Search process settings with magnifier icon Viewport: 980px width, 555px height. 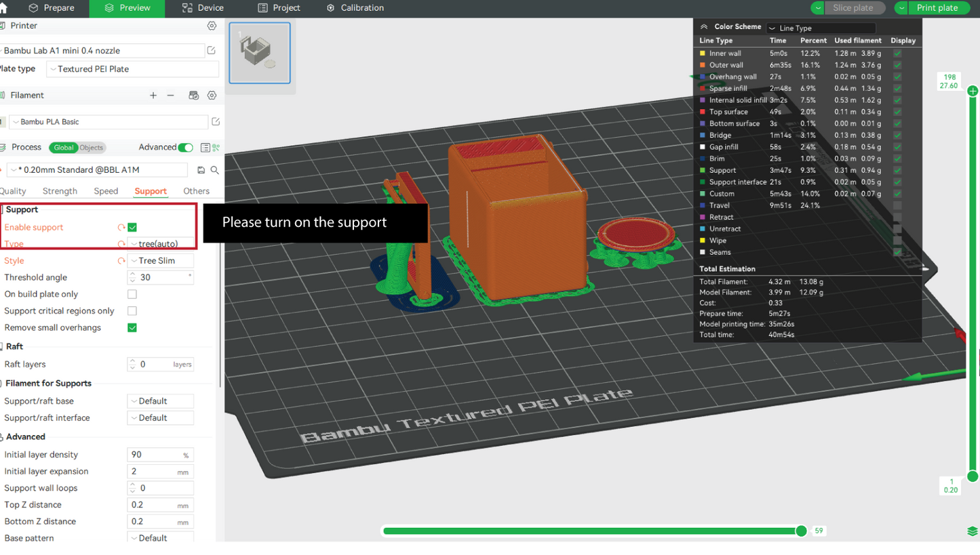tap(215, 170)
